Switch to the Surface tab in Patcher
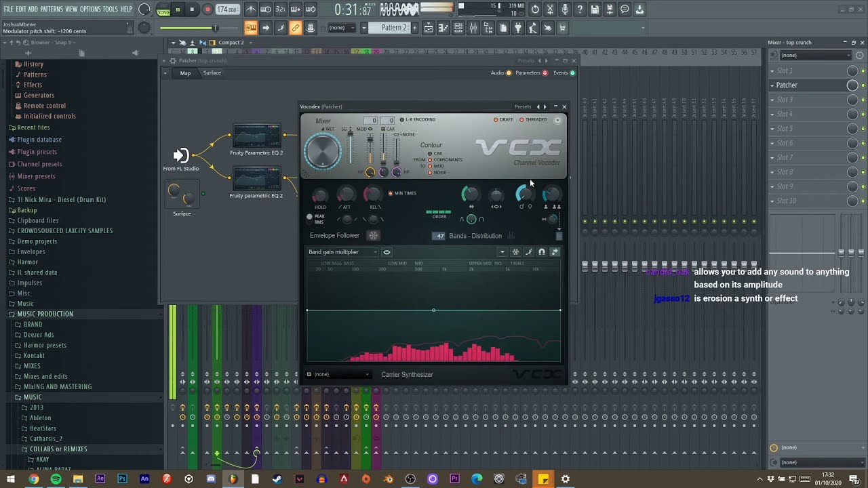868x488 pixels. coord(212,73)
